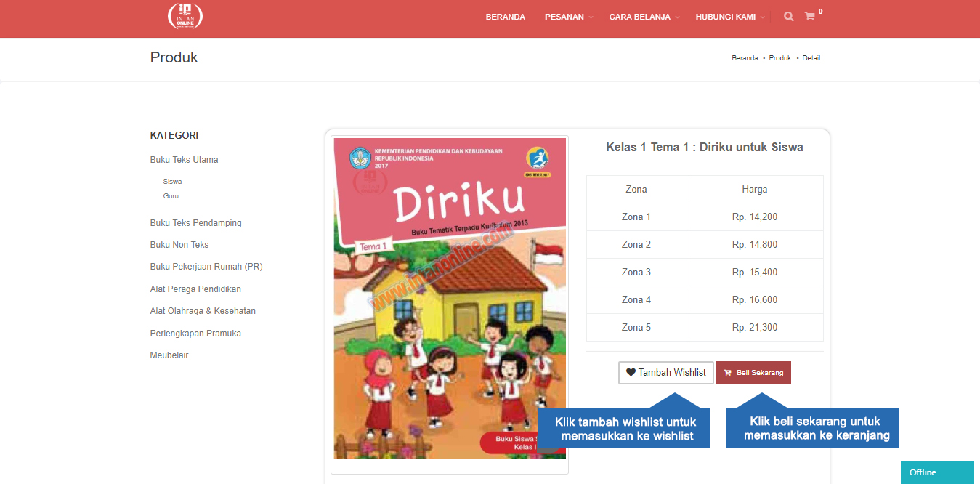Open the Buku Non Teks category
Screen dimensions: 980x484
pos(179,245)
